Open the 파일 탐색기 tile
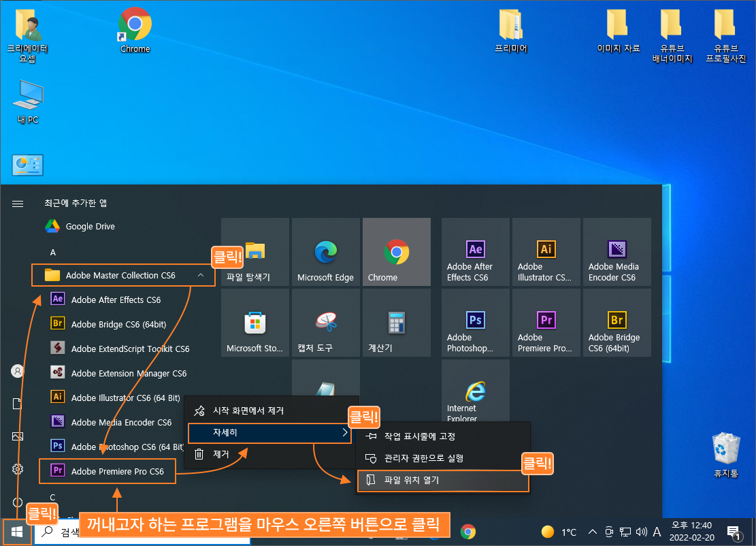Screen dimensions: 756x546 click(x=255, y=252)
